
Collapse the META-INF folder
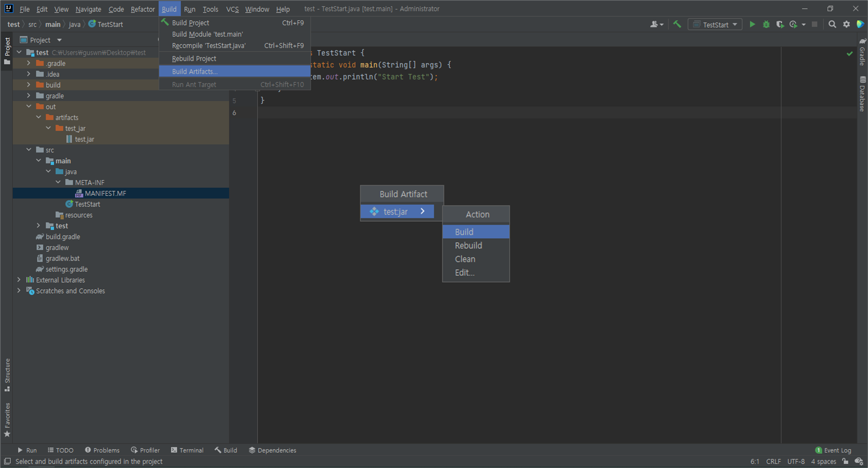click(x=58, y=182)
